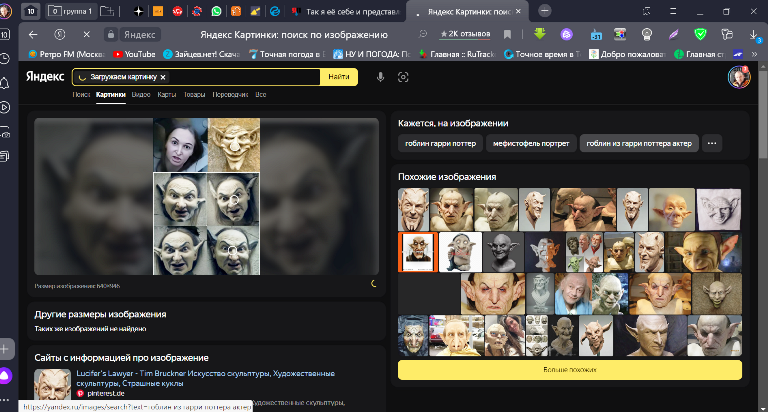Remove the uploading picture chip with X
Image resolution: width=768 pixels, height=412 pixels.
[163, 77]
